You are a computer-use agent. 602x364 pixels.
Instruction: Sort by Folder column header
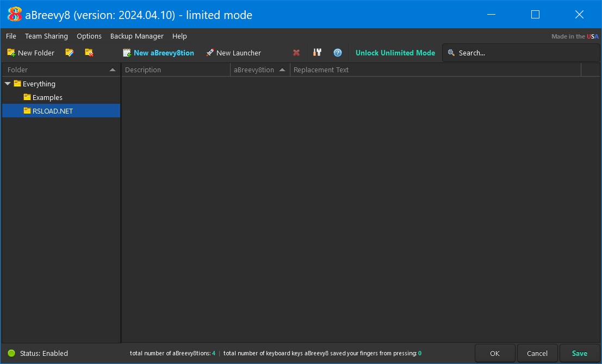[61, 70]
